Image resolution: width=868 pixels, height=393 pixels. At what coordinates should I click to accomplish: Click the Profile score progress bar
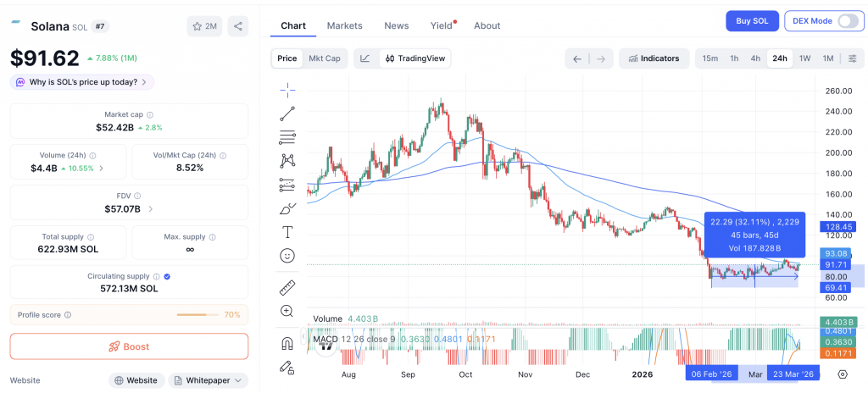tap(198, 315)
